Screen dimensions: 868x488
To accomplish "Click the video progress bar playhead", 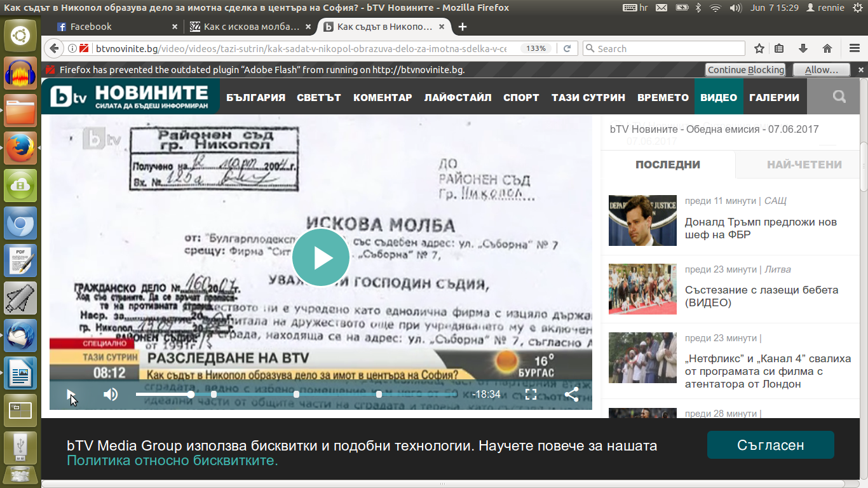I will click(191, 395).
